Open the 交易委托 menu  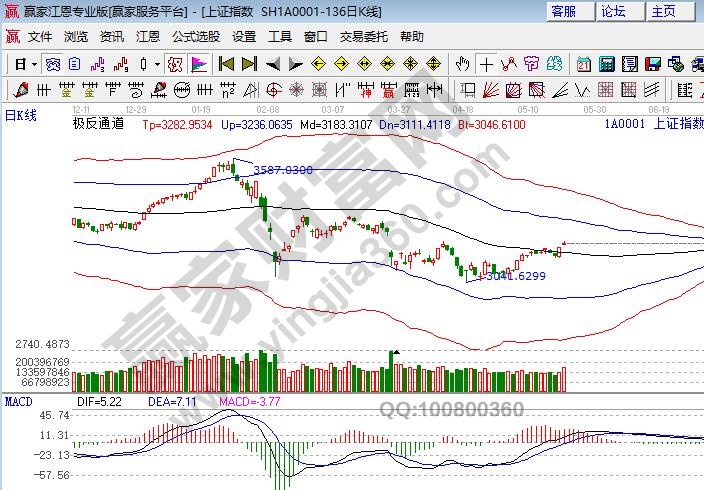click(x=363, y=36)
